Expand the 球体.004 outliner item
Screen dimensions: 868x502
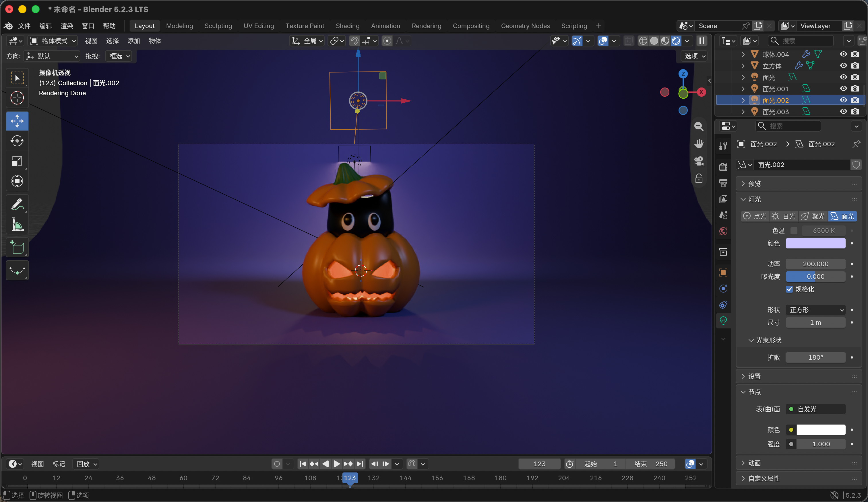pos(743,55)
